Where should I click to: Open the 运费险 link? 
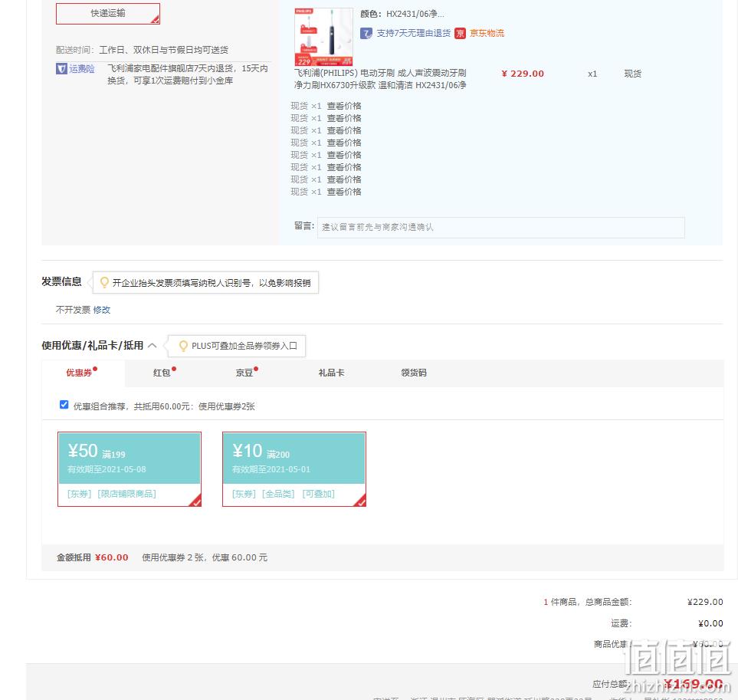point(82,69)
